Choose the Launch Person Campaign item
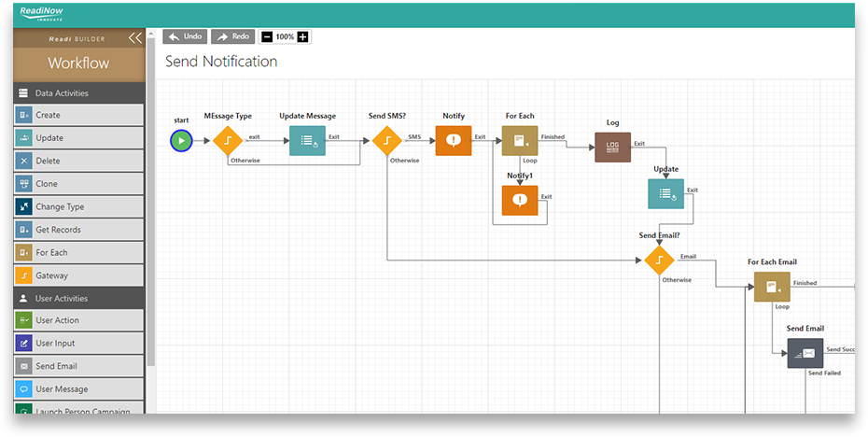This screenshot has height=437, width=868. click(x=78, y=409)
